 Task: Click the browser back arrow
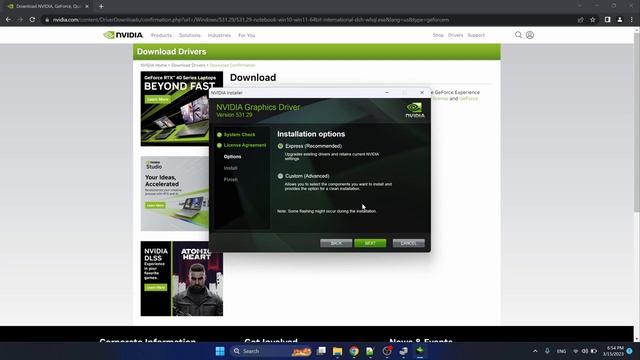(8, 20)
